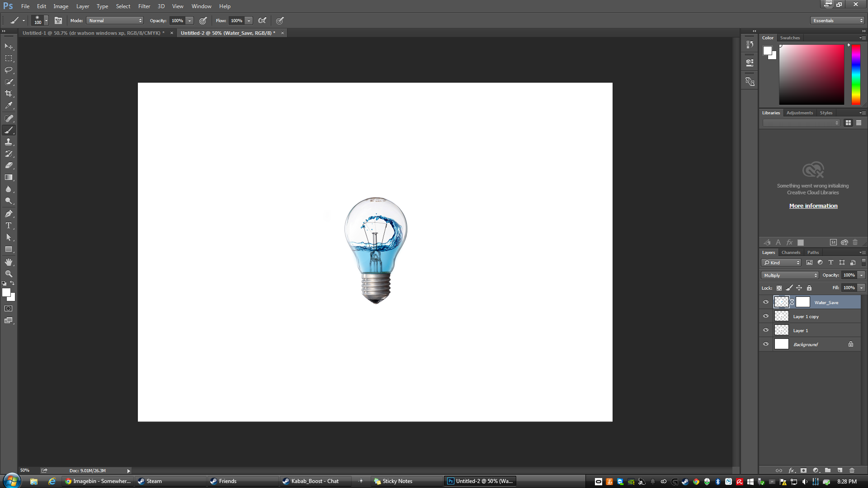Select the Zoom tool

[x=9, y=274]
